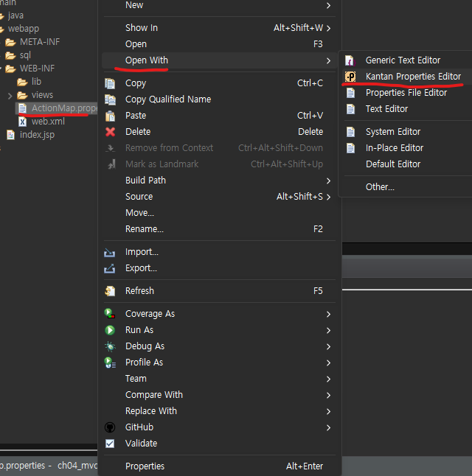Click the In-Place Editor file icon

(350, 148)
